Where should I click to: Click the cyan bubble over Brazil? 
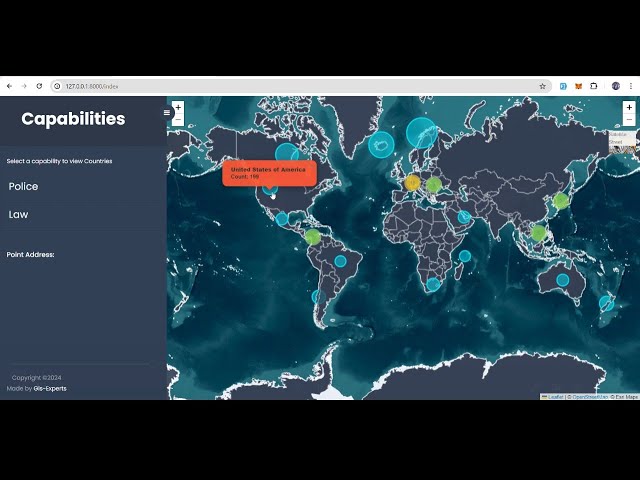click(x=340, y=260)
